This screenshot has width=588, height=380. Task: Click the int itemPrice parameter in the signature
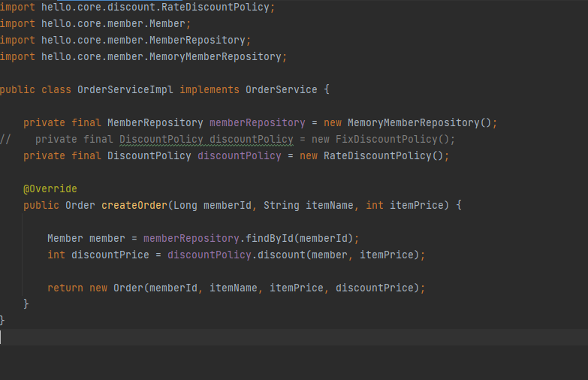(404, 205)
